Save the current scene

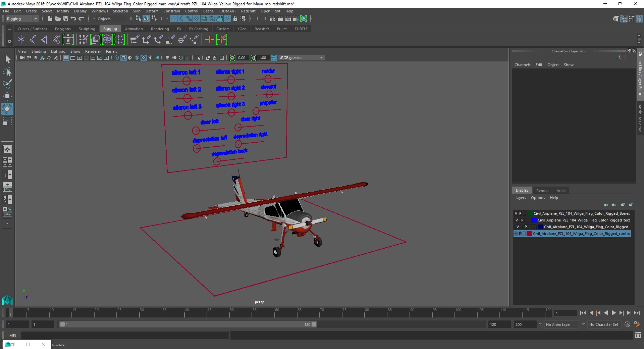[66, 19]
